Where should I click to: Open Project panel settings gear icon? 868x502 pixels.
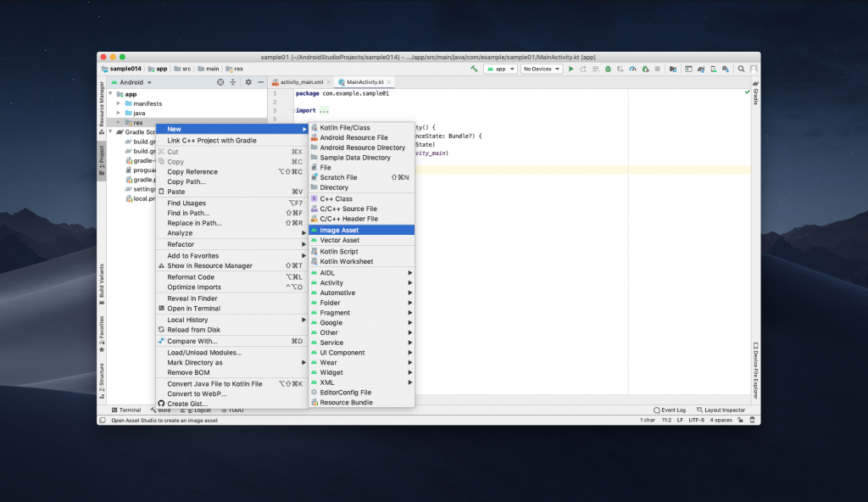[x=248, y=82]
